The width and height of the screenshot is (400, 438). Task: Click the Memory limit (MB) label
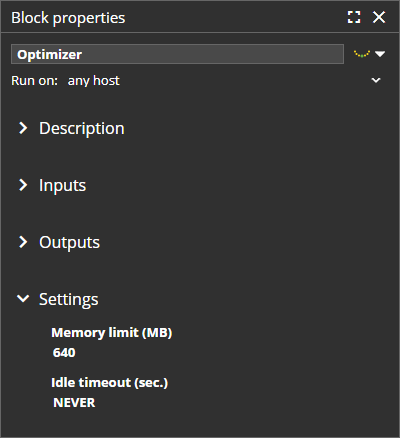[x=112, y=333]
